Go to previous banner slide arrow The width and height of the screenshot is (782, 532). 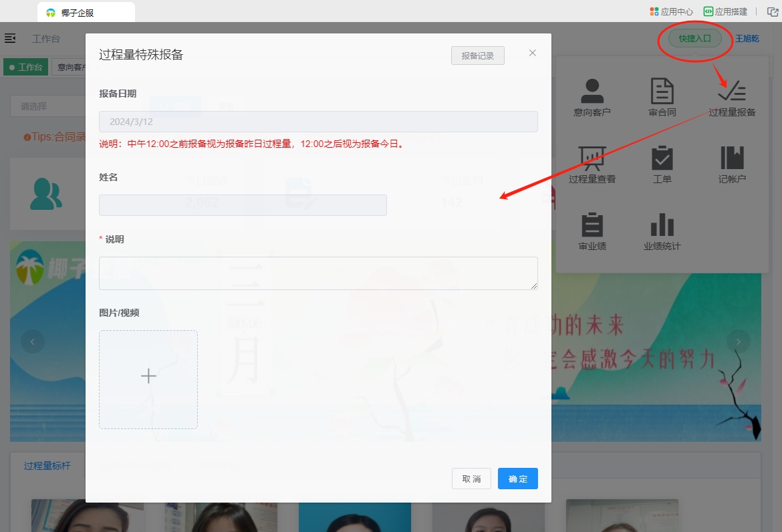point(33,342)
